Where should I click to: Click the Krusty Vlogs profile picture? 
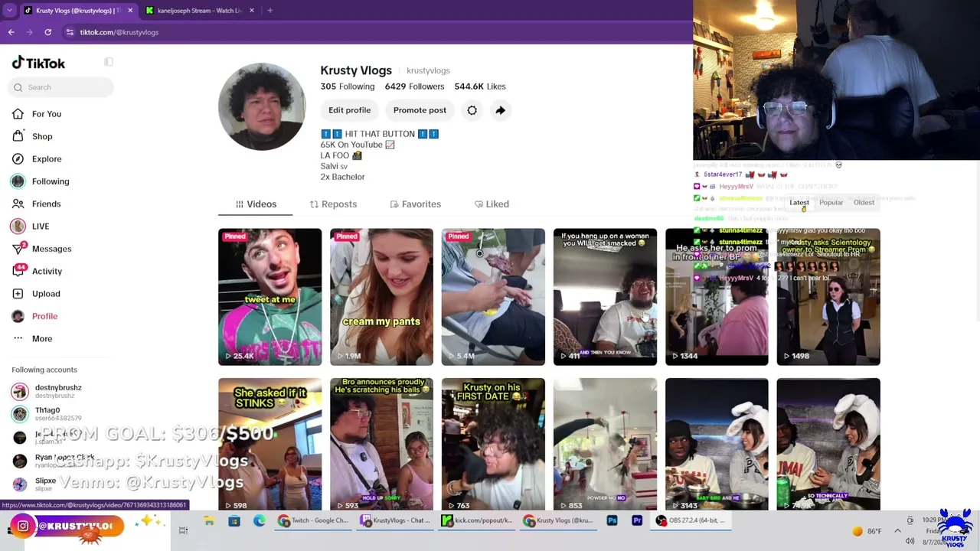click(262, 106)
